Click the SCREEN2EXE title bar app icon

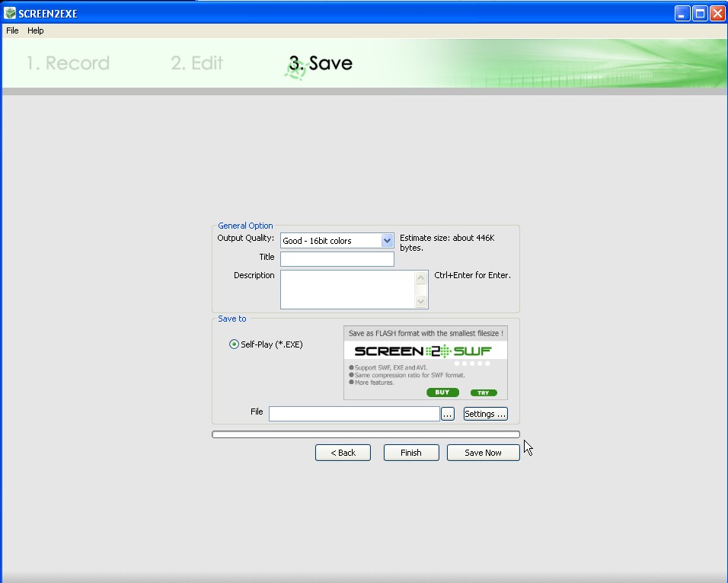pos(10,14)
